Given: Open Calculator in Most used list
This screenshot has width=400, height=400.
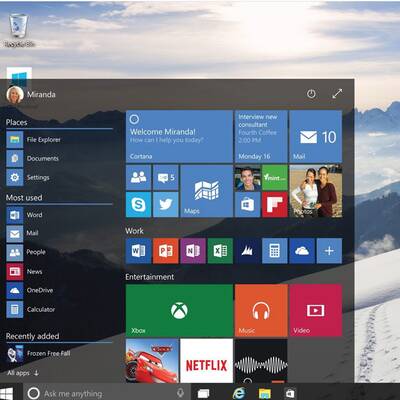Looking at the screenshot, I should pyautogui.click(x=31, y=309).
